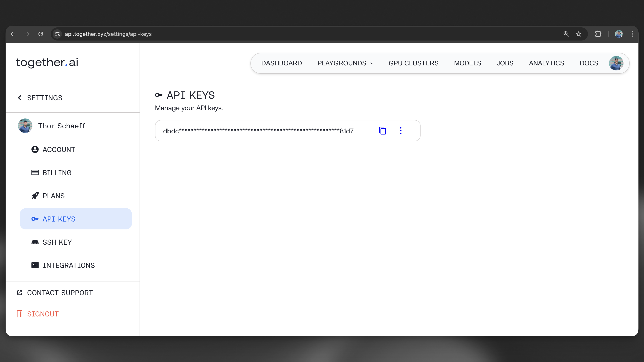The width and height of the screenshot is (644, 362).
Task: Open the Contact Support link
Action: click(x=59, y=293)
